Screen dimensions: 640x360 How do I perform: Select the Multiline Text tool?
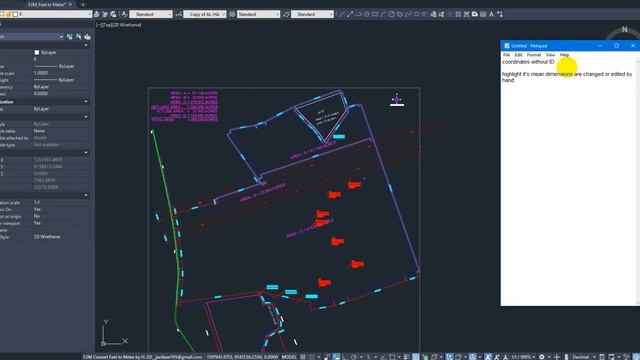(491, 14)
